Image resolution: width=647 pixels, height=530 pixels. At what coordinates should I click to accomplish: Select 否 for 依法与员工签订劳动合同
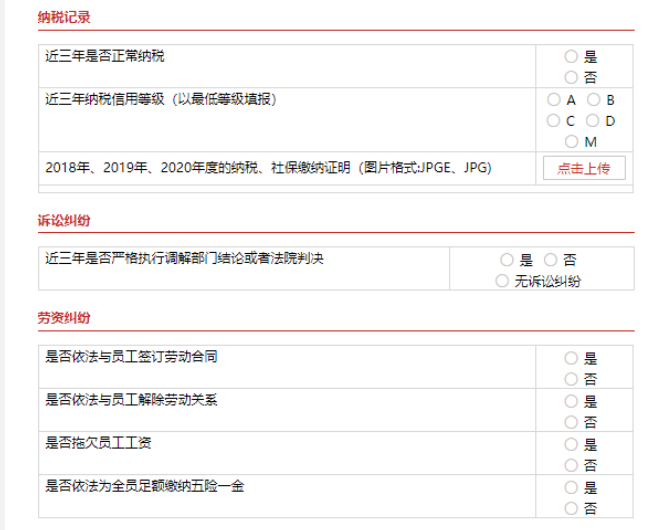pos(571,379)
